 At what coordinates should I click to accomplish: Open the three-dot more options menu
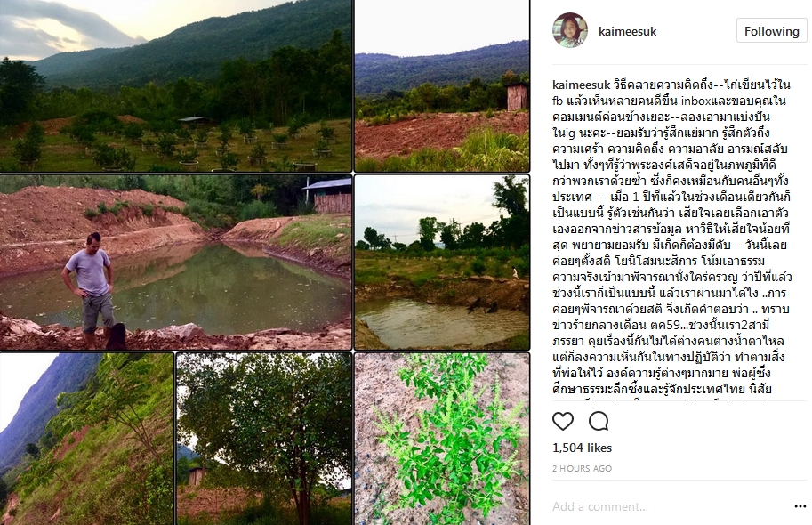pos(800,506)
